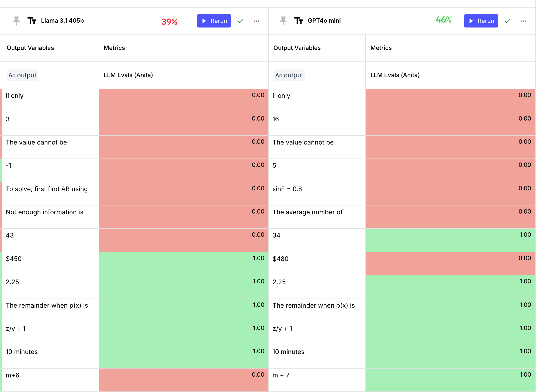The width and height of the screenshot is (540, 392).
Task: Click the LLM Evals (Anita) metric under GPT4o mini
Action: pos(395,75)
